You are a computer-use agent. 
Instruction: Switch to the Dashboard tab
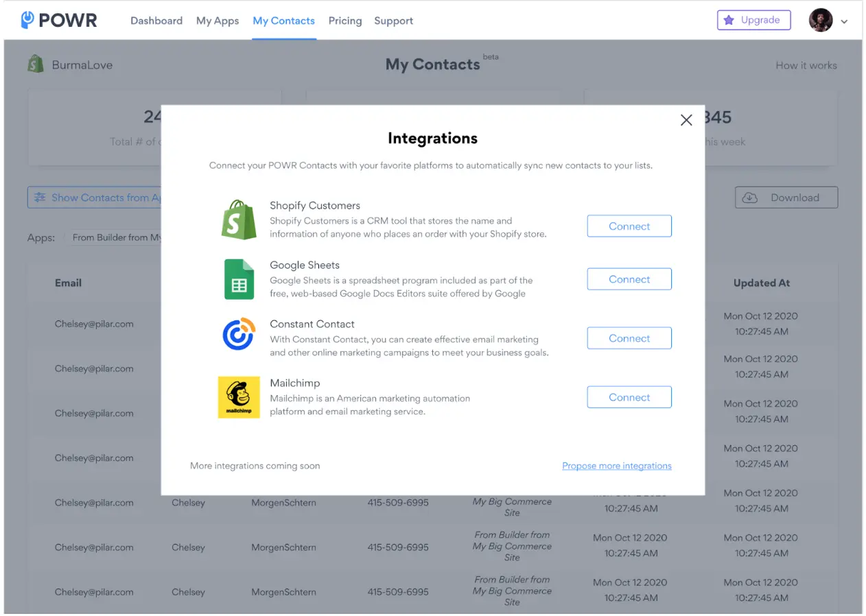pos(156,21)
